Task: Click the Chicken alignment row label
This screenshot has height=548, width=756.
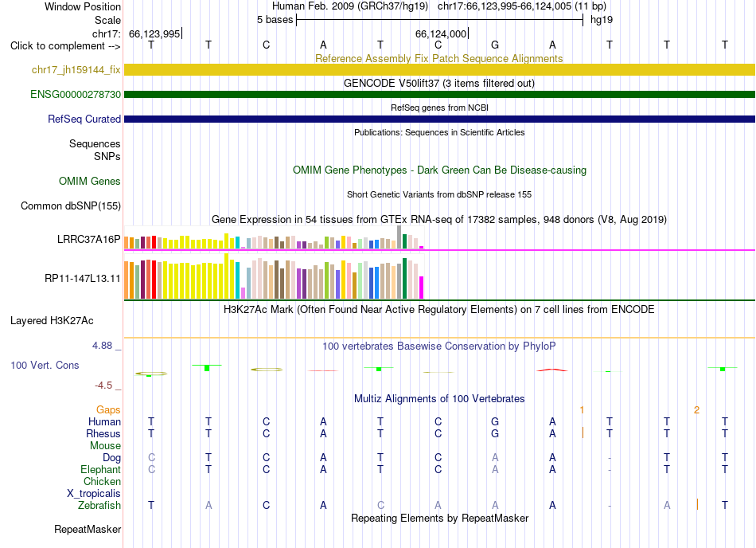Action: (x=102, y=481)
